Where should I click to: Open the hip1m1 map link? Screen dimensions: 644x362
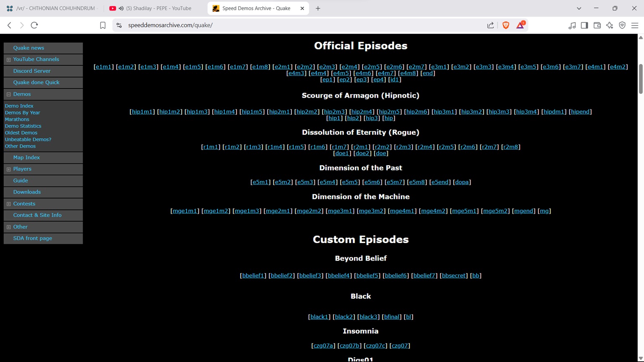click(x=142, y=112)
